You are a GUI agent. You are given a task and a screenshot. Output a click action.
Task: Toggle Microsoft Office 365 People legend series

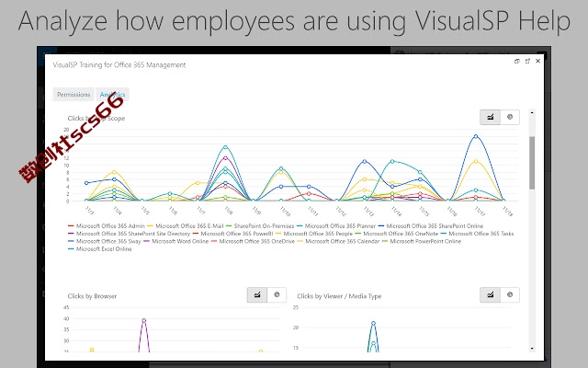pyautogui.click(x=314, y=234)
